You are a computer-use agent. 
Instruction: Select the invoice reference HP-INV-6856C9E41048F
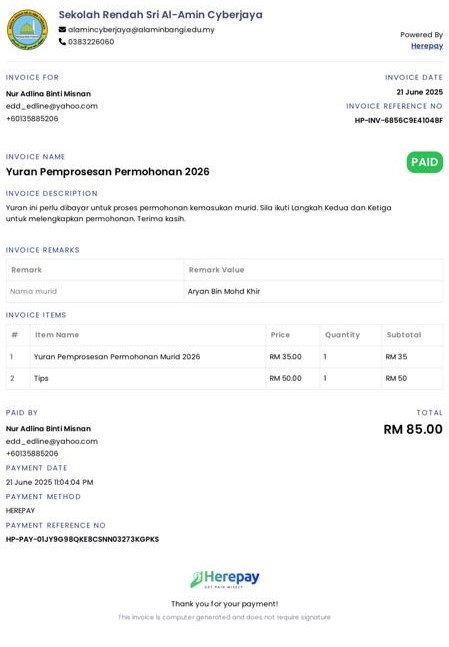399,120
